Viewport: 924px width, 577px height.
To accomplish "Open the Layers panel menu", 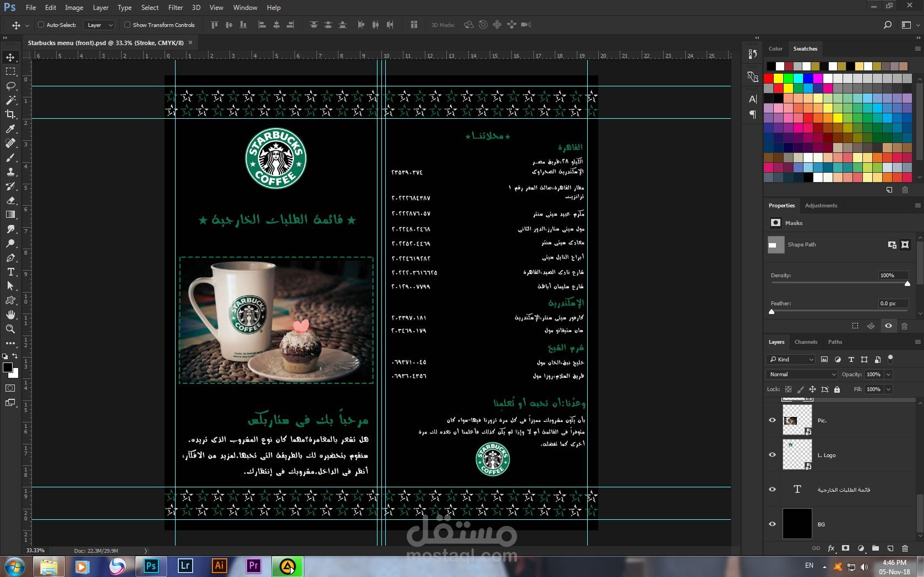I will [917, 342].
